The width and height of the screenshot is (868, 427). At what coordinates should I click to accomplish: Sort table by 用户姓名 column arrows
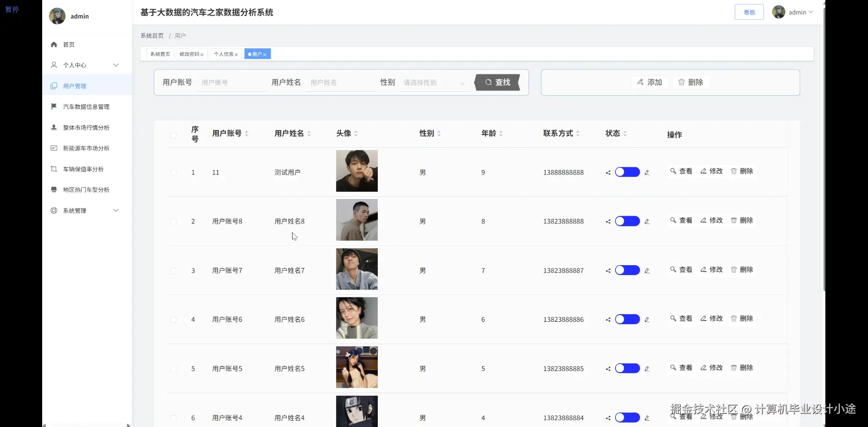tap(309, 133)
